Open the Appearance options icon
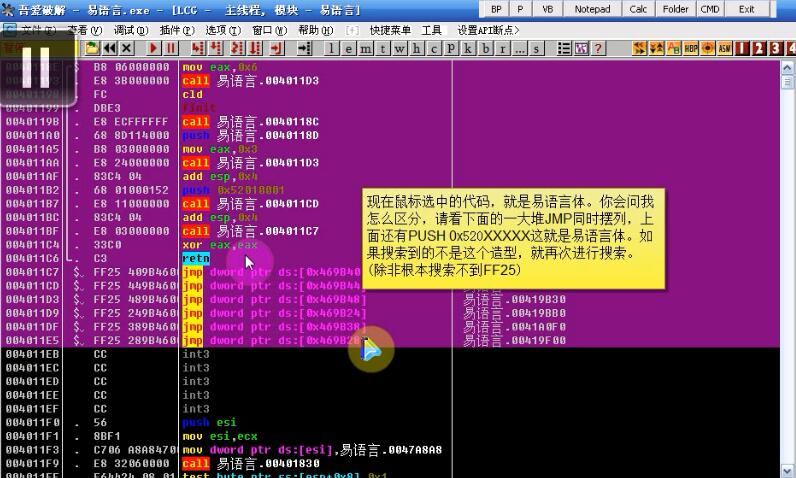The width and height of the screenshot is (796, 478). coord(581,48)
